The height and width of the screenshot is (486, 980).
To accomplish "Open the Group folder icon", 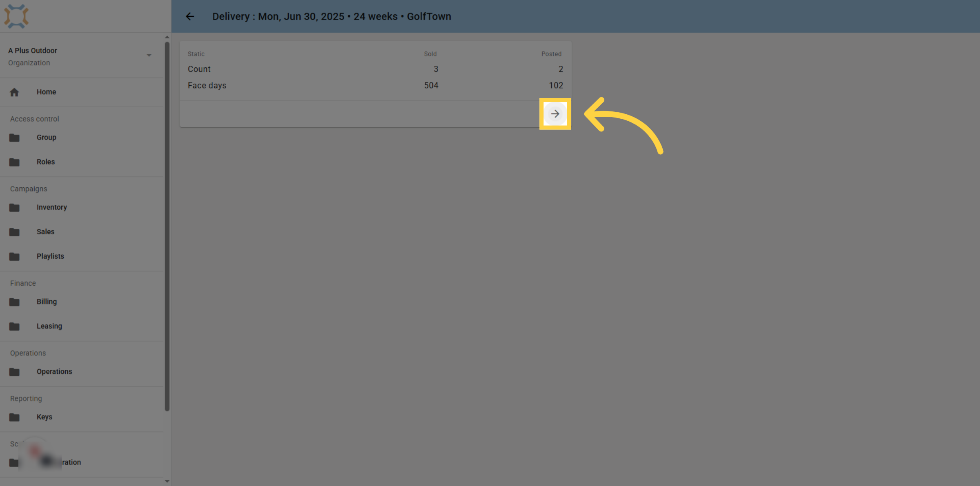I will click(14, 138).
